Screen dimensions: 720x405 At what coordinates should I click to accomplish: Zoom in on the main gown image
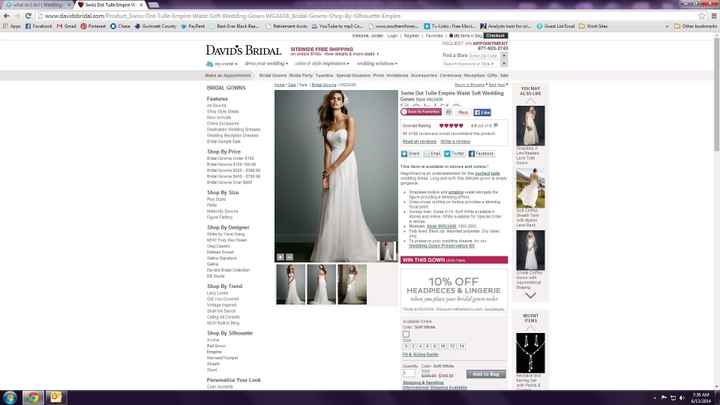click(x=280, y=257)
